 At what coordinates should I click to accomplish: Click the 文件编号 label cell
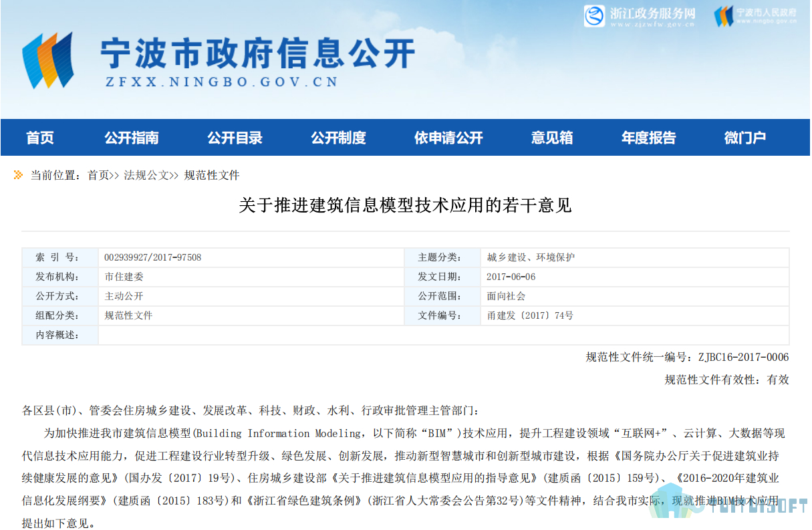point(442,315)
